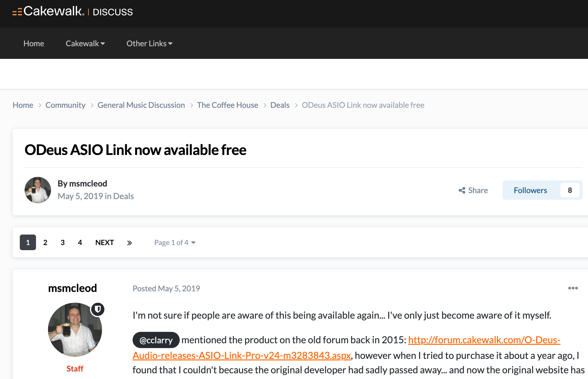The width and height of the screenshot is (588, 379).
Task: Jump to last page double-arrow icon
Action: pyautogui.click(x=129, y=243)
